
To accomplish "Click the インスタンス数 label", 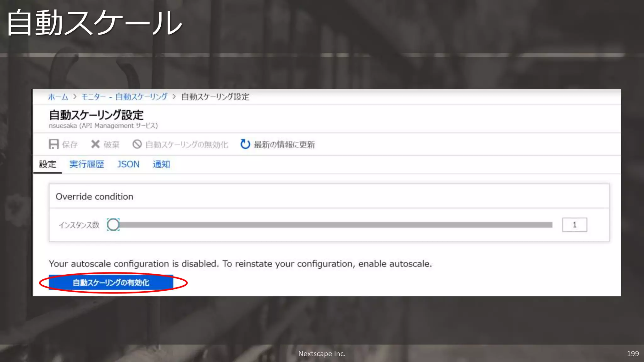I will click(79, 225).
